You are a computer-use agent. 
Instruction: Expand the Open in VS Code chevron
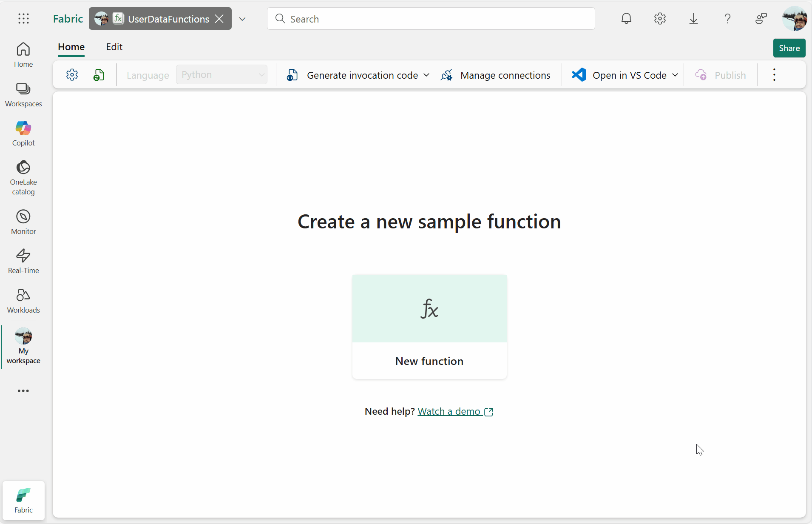tap(675, 75)
